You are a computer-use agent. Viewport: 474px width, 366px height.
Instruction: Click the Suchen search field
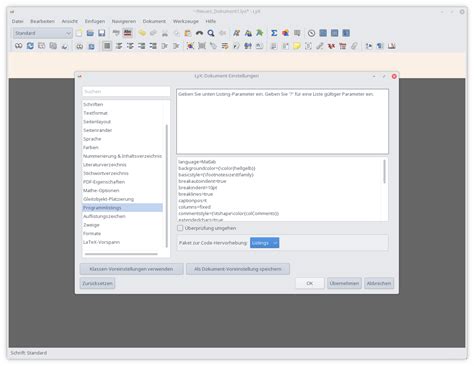point(126,91)
